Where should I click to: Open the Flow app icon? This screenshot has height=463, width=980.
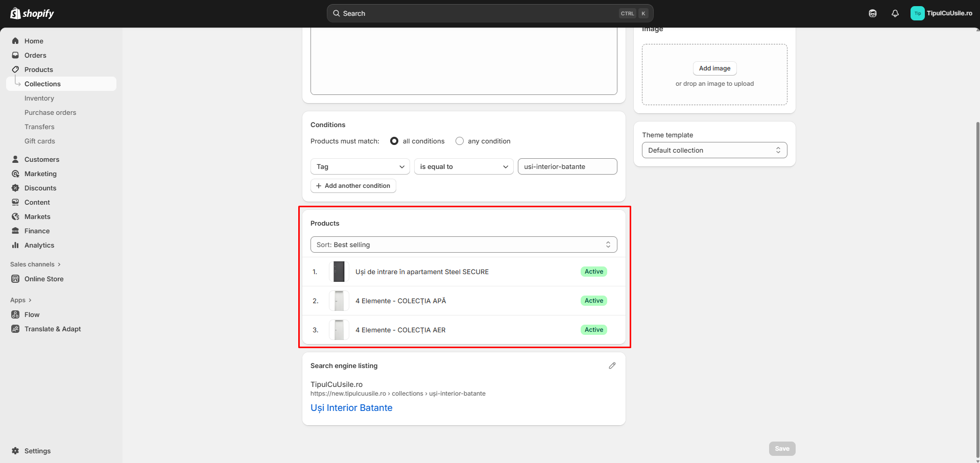[15, 314]
